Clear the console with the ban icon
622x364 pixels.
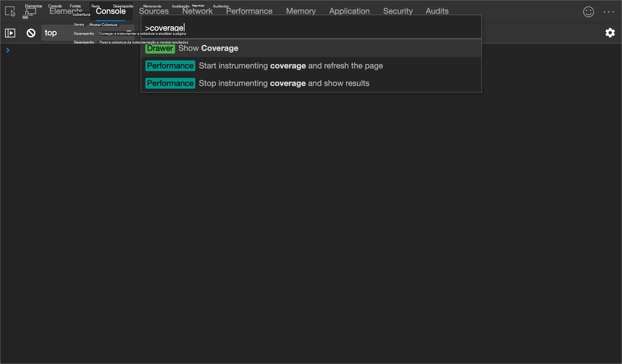(x=31, y=33)
